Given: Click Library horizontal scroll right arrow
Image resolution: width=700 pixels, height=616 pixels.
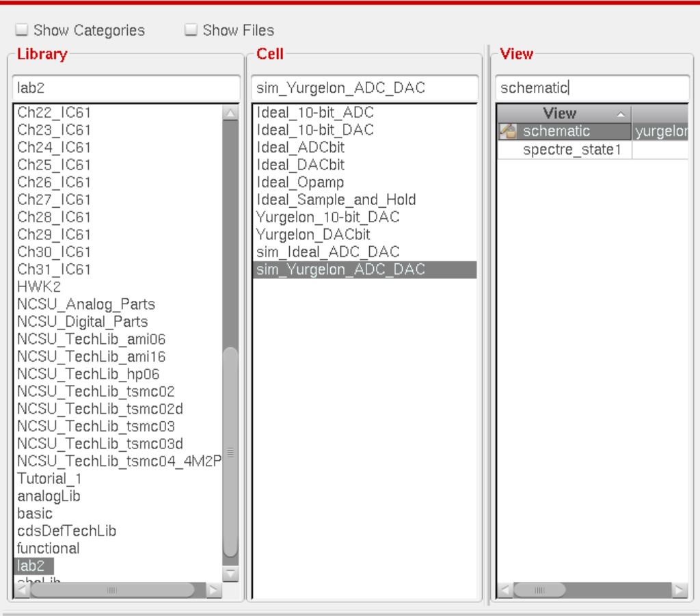Looking at the screenshot, I should pyautogui.click(x=213, y=589).
